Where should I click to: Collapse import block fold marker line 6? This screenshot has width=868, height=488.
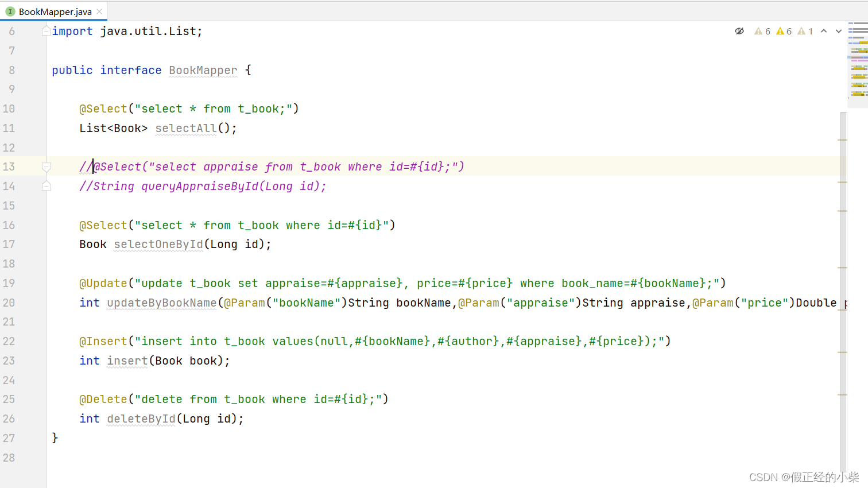(46, 31)
